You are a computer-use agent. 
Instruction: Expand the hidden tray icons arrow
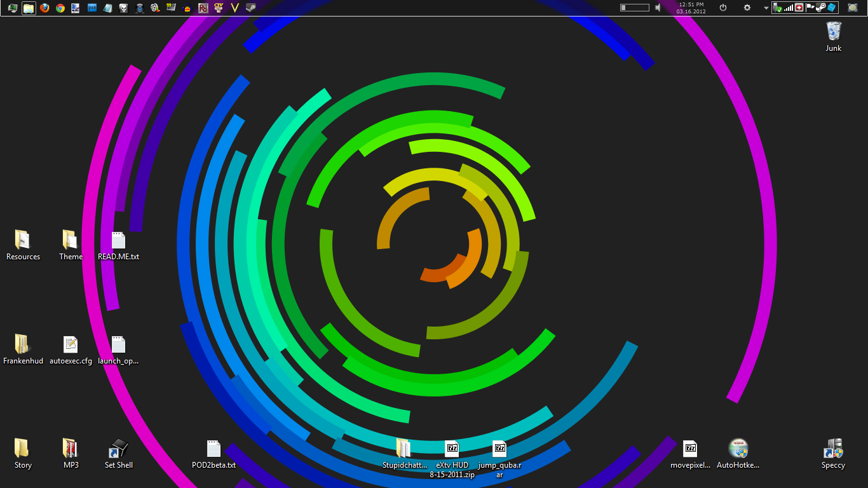pyautogui.click(x=766, y=8)
